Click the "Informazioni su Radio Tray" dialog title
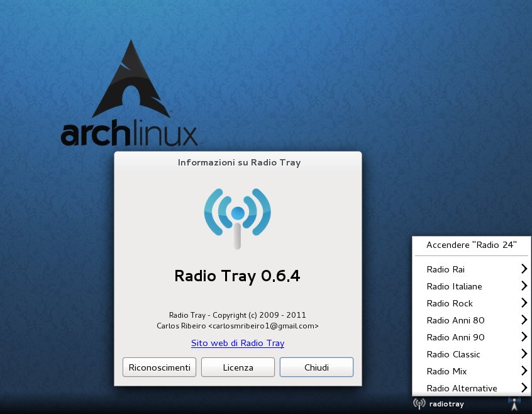The image size is (532, 414). point(239,162)
